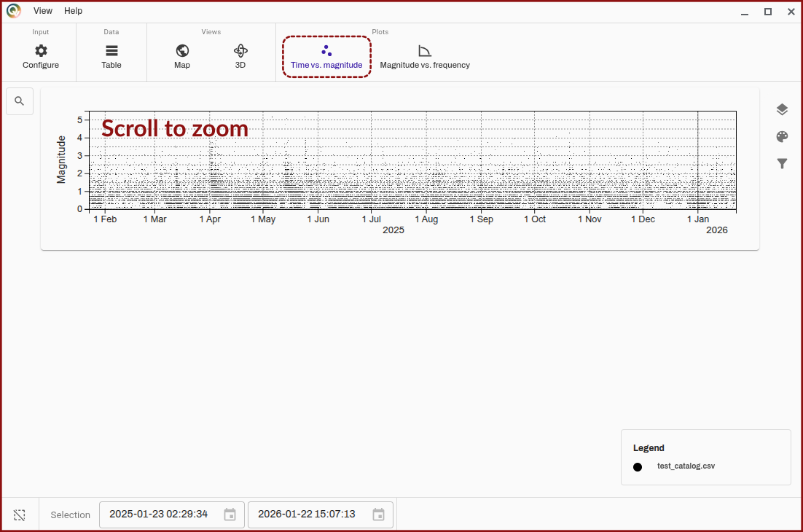This screenshot has width=803, height=532.
Task: Open calendar for selection start date
Action: click(x=230, y=515)
